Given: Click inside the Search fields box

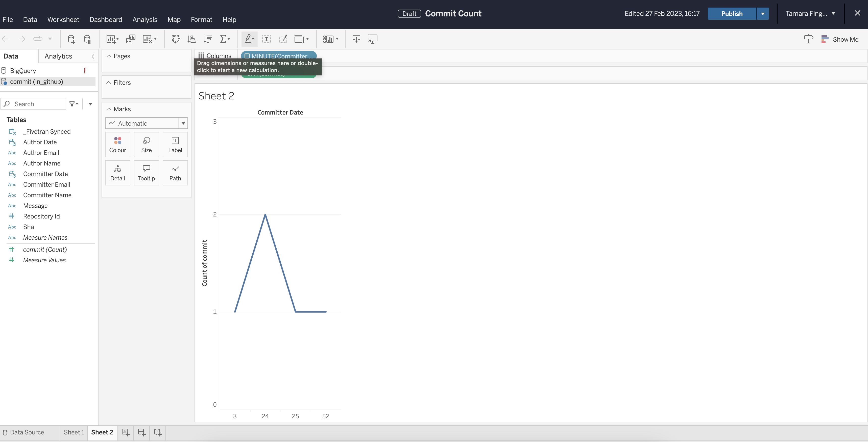Looking at the screenshot, I should click(x=34, y=104).
